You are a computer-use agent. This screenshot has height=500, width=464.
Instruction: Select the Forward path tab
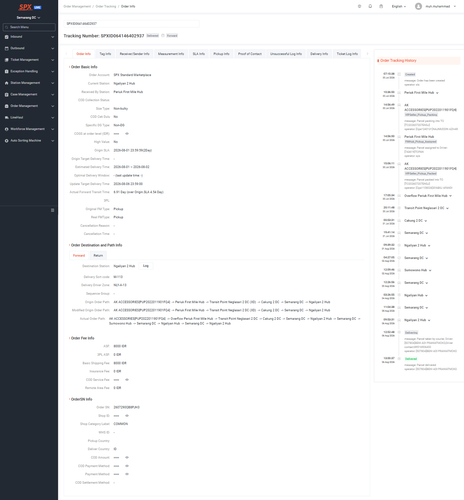79,256
